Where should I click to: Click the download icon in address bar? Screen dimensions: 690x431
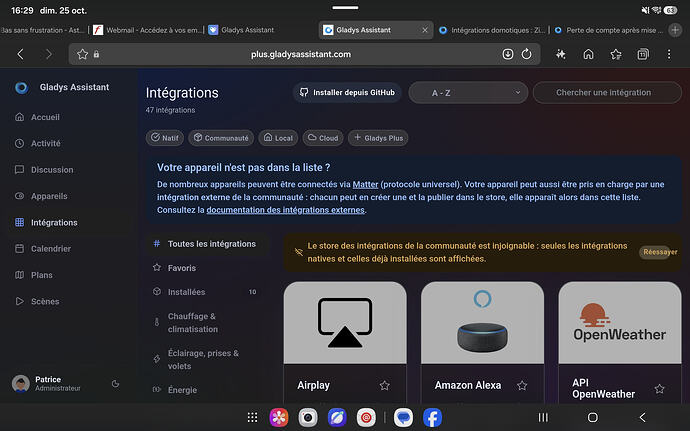(507, 54)
